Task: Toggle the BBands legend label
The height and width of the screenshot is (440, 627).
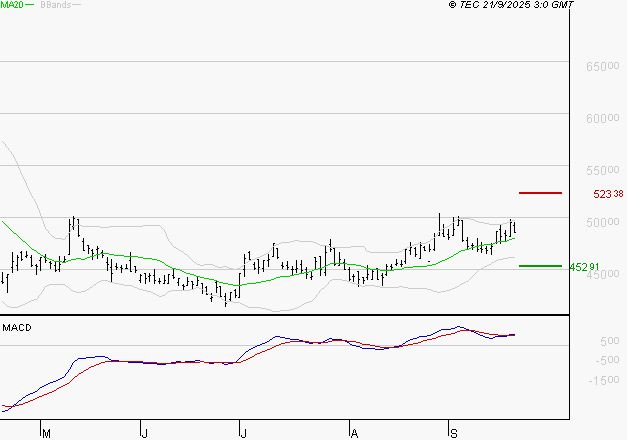Action: click(54, 5)
